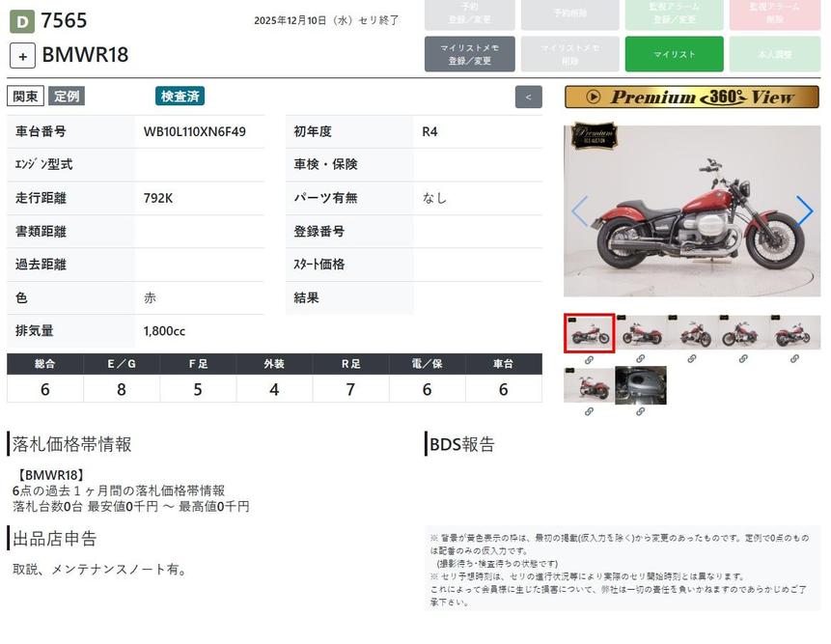Screen dimensions: 831x644
Task: Click link icon under engine thumbnail
Action: click(640, 411)
